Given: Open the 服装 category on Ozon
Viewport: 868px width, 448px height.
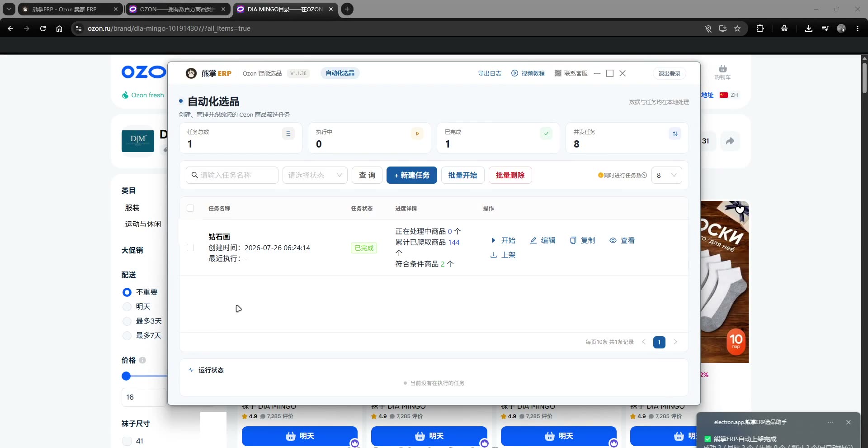Looking at the screenshot, I should (x=132, y=208).
